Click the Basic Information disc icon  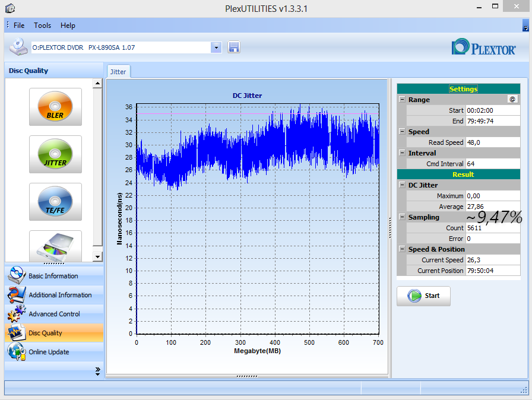tap(16, 275)
